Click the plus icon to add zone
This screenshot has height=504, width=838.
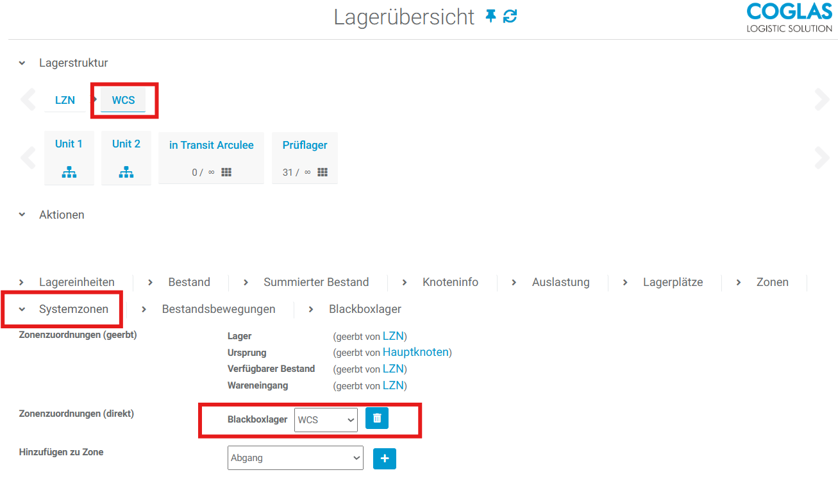(385, 458)
